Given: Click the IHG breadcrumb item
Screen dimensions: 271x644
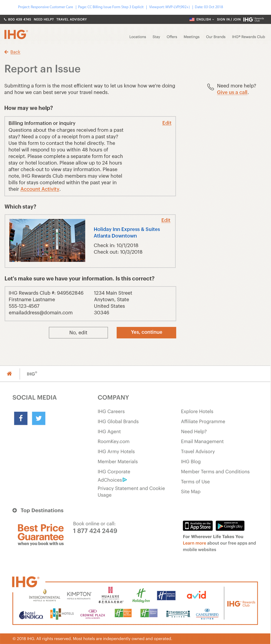Looking at the screenshot, I should click(x=32, y=374).
